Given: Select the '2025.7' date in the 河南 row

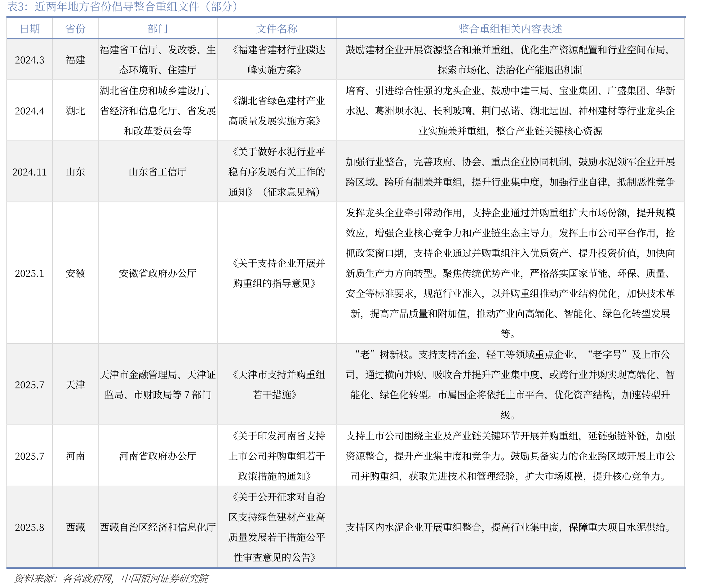Looking at the screenshot, I should (29, 456).
